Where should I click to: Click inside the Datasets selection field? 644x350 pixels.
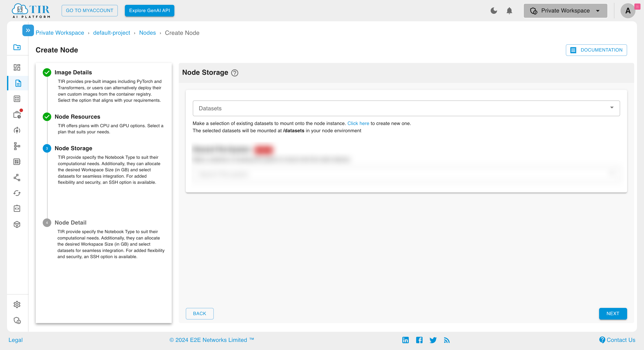(406, 108)
